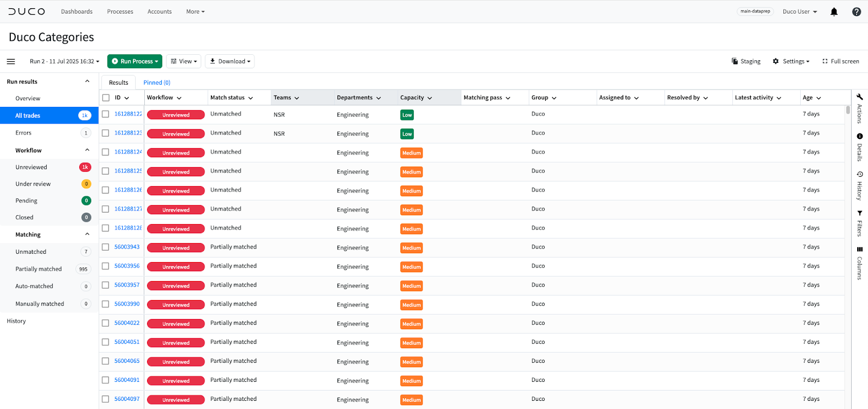The height and width of the screenshot is (409, 868).
Task: Open the View dropdown
Action: [183, 61]
